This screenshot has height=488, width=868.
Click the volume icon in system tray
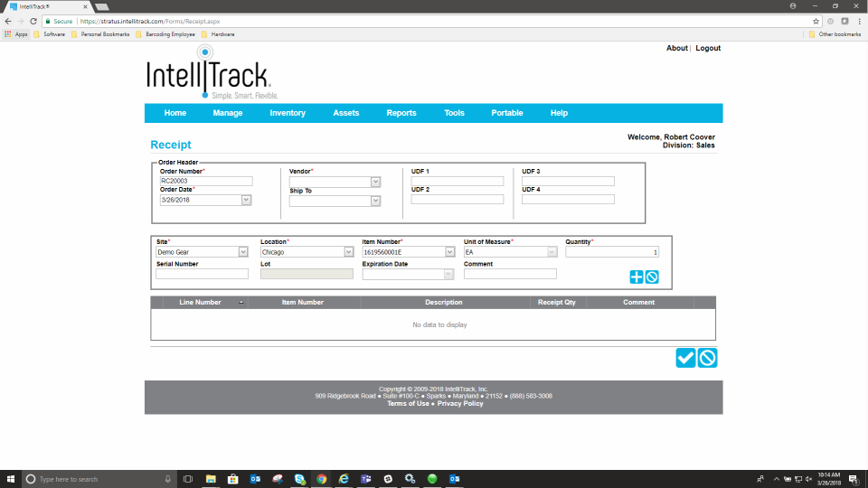[808, 479]
